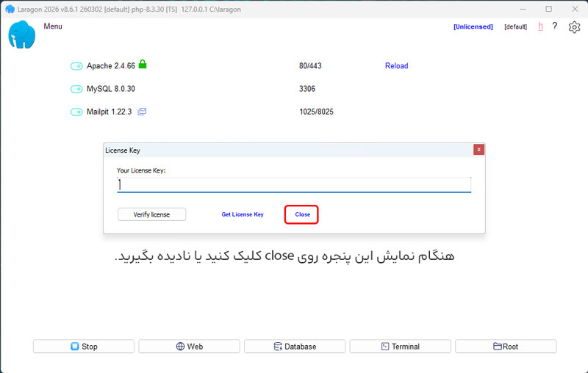Open the Menu item

53,26
